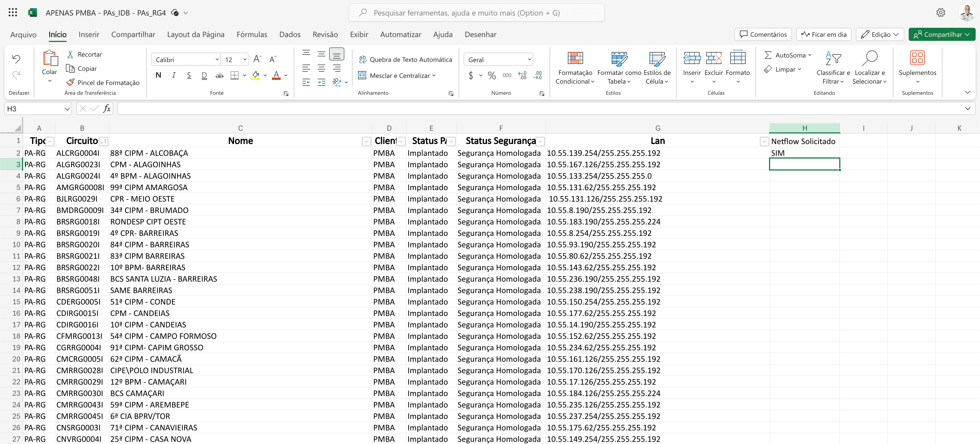
Task: Switch to Fórmulas ribbon tab
Action: tap(252, 34)
